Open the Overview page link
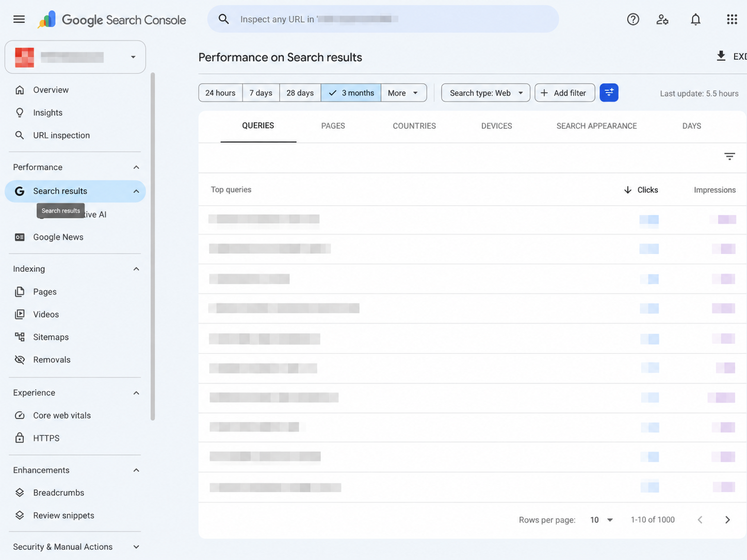Image resolution: width=747 pixels, height=560 pixels. click(51, 90)
